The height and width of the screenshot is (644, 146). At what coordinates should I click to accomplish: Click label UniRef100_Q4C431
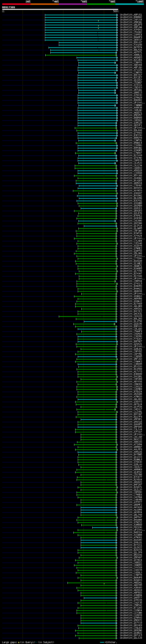click(131, 314)
